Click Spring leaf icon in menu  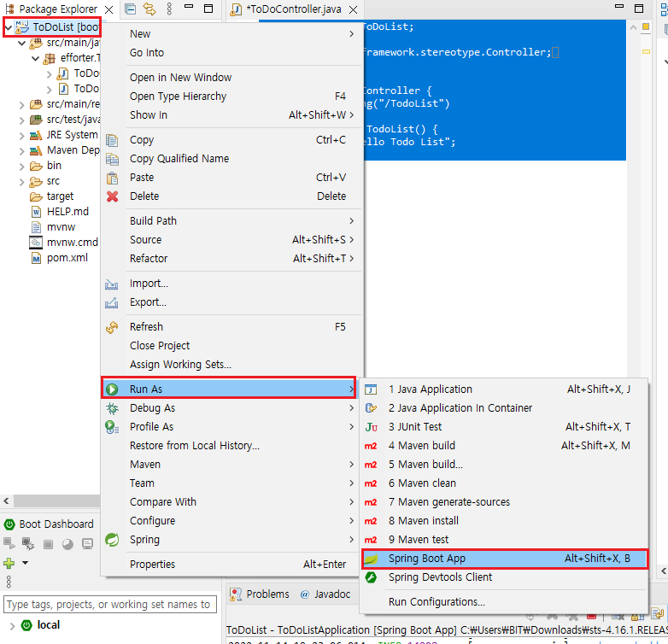112,540
